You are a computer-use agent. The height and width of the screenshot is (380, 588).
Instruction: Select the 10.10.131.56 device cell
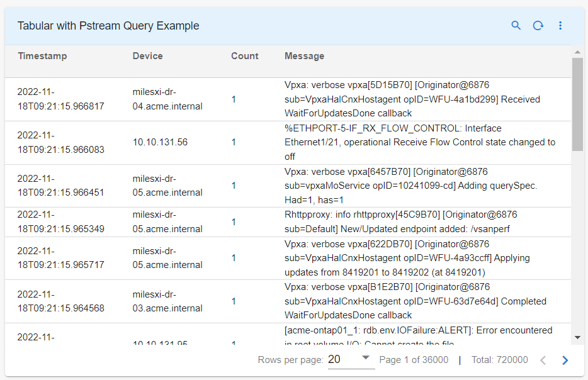click(x=160, y=143)
